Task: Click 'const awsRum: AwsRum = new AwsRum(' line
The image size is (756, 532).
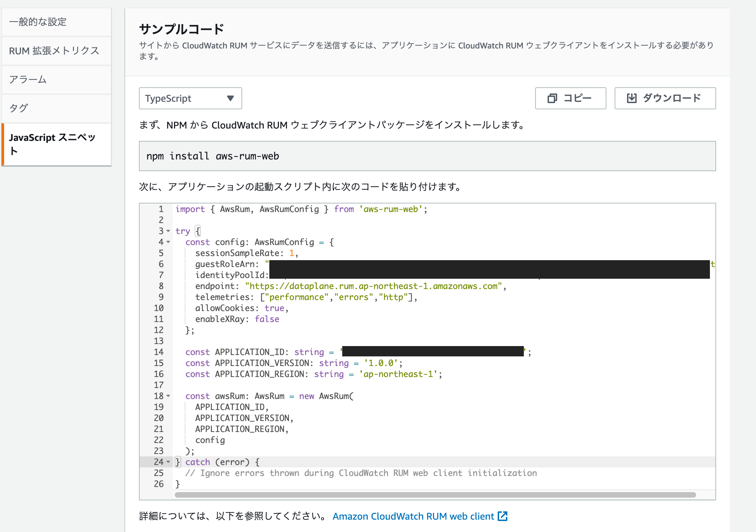Action: [x=269, y=396]
